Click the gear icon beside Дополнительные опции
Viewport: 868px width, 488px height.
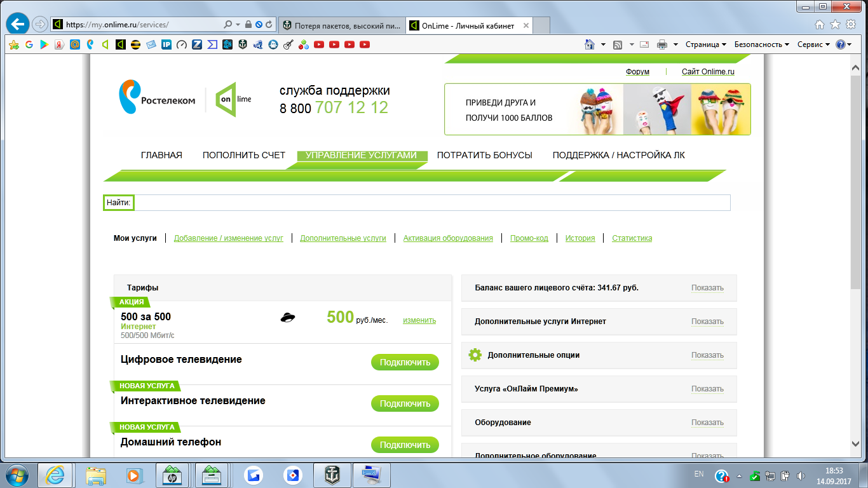475,355
